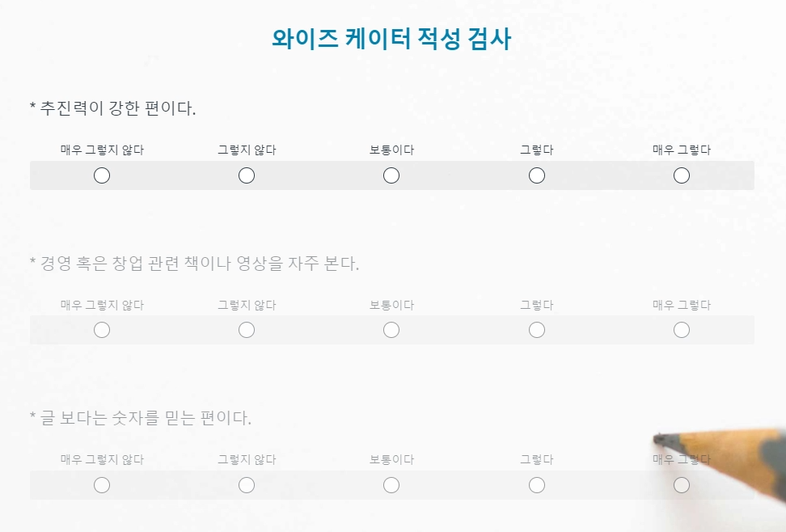The image size is (786, 532).
Task: Select '매우 그렇지 않다' for 경영 혹은 창업 question
Action: [x=102, y=330]
